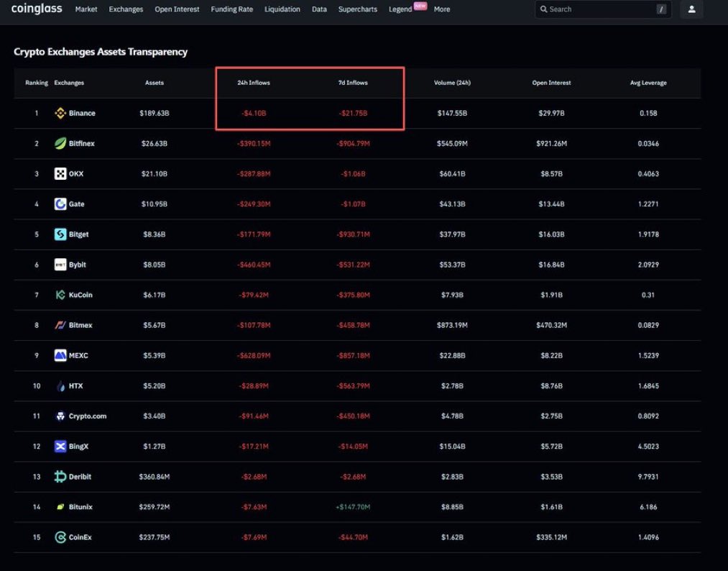Open the Exchanges menu
This screenshot has height=571, width=728.
pos(126,9)
